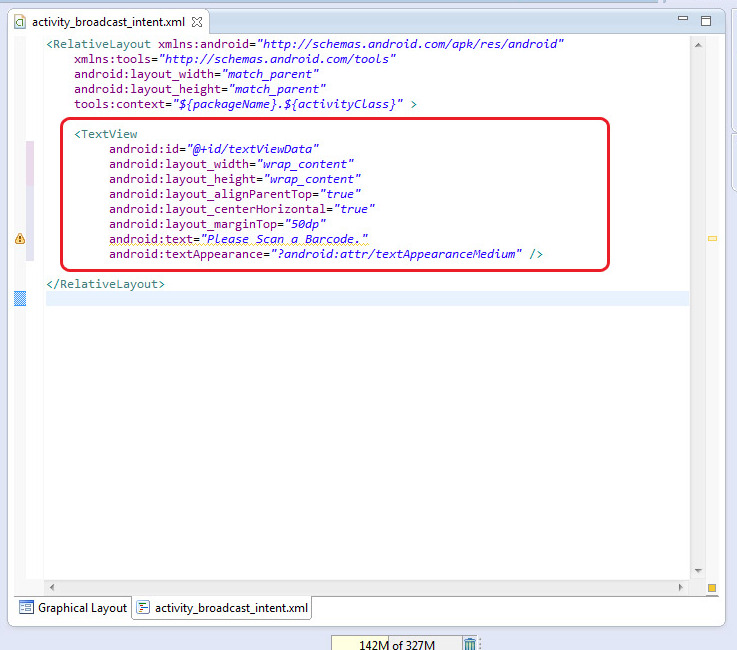Click the vertical scrollbar down arrow

pyautogui.click(x=696, y=572)
